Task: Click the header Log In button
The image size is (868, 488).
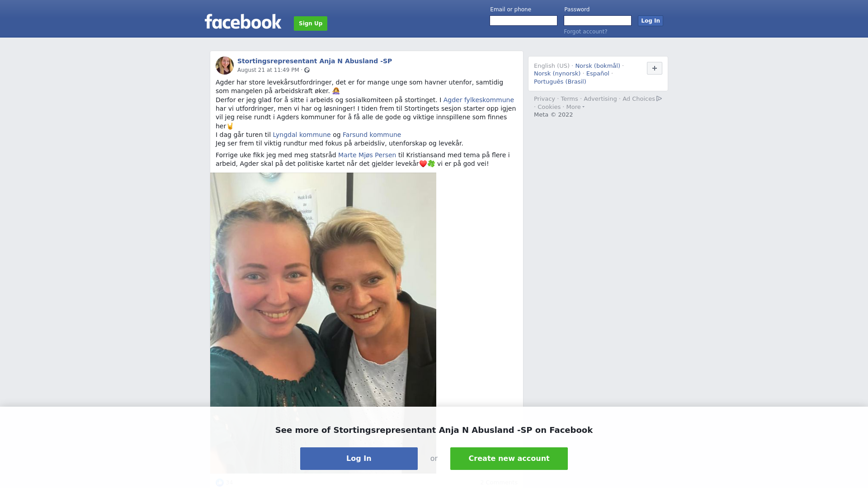Action: coord(650,21)
